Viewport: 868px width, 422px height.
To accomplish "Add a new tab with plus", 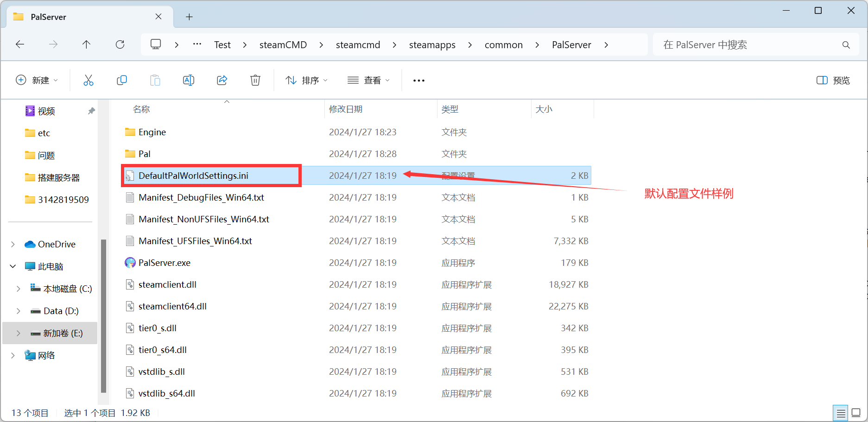I will 189,17.
